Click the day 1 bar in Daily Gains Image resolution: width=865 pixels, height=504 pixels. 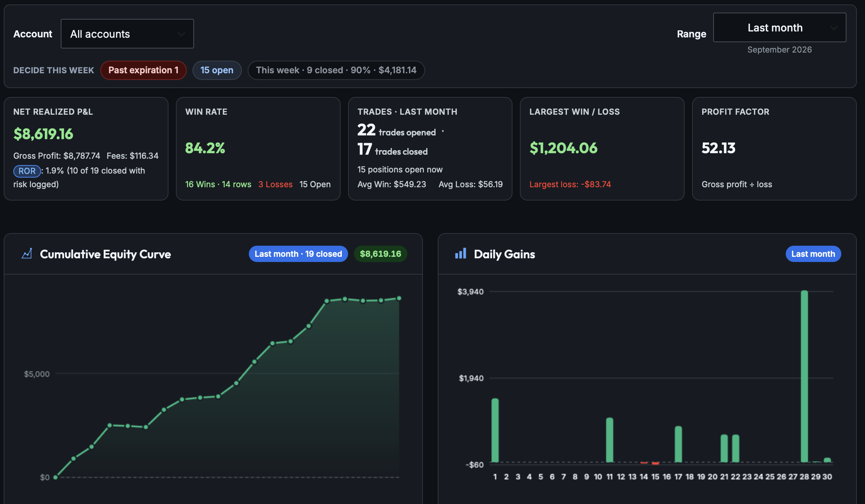point(495,430)
